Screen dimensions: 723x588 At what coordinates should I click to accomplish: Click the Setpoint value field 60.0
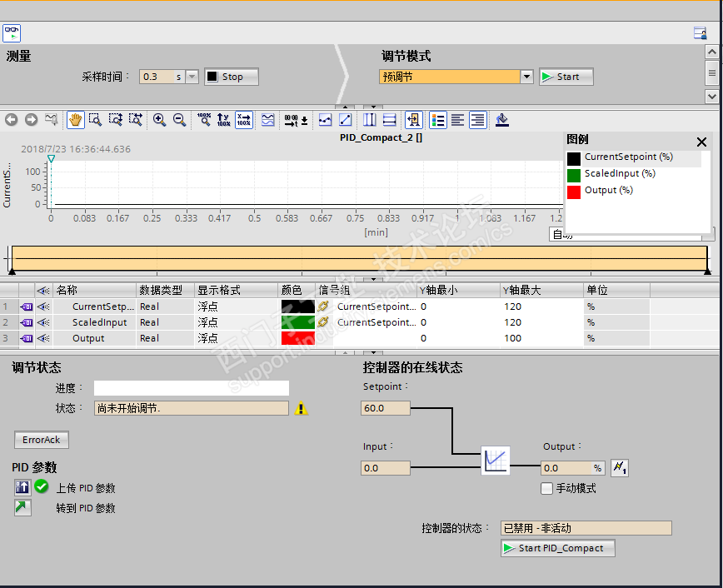[386, 408]
